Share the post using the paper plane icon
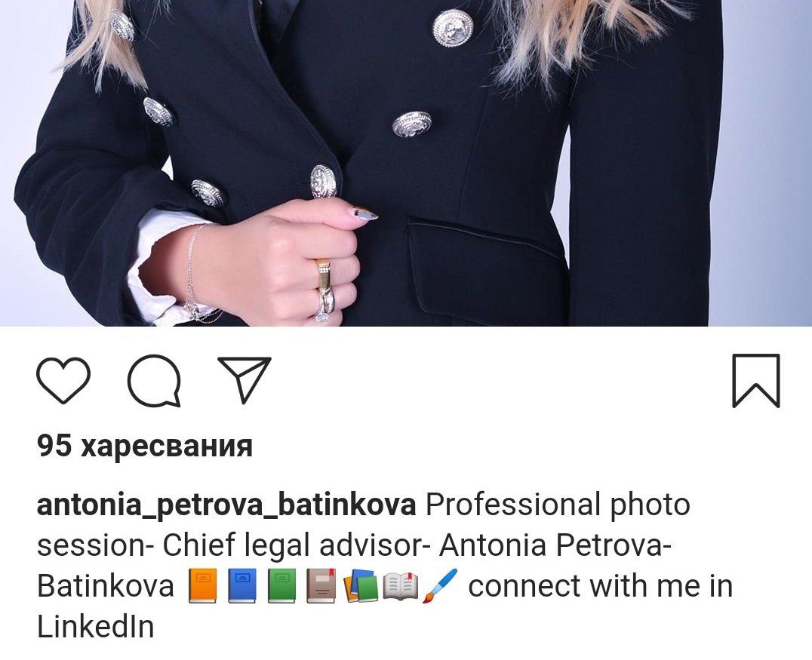 click(245, 379)
